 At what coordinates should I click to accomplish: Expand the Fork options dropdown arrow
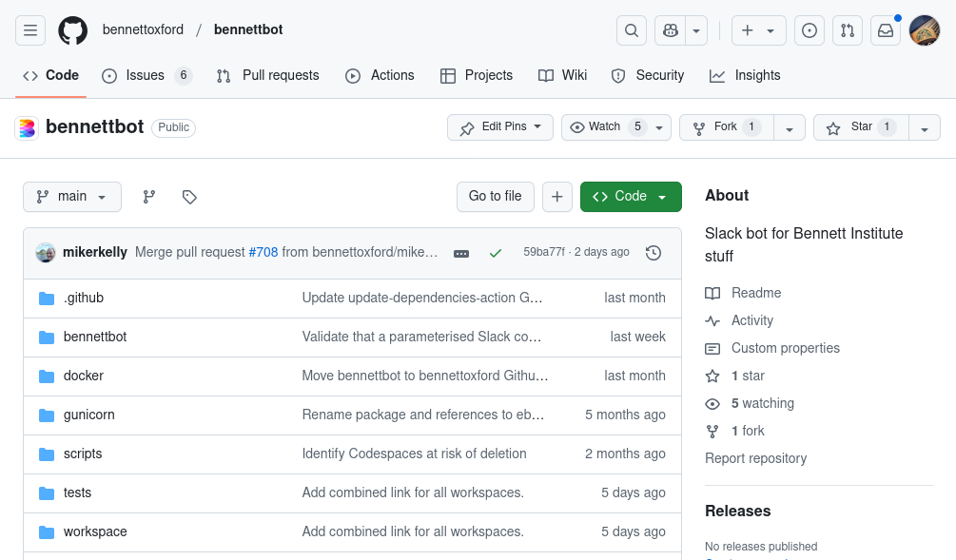[x=790, y=128]
